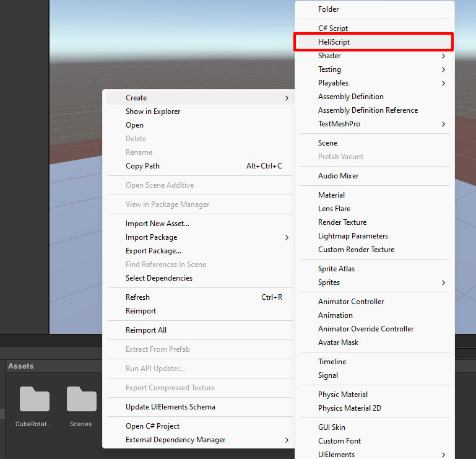Click Refresh in the context menu
Viewport: 476px width, 459px height.
coord(137,297)
